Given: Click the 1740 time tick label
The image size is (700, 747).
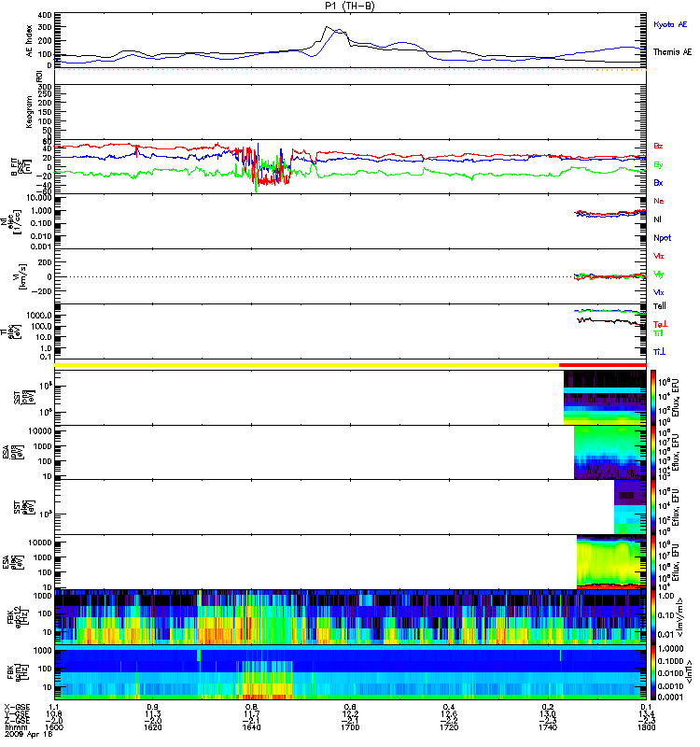Looking at the screenshot, I should pos(548,727).
